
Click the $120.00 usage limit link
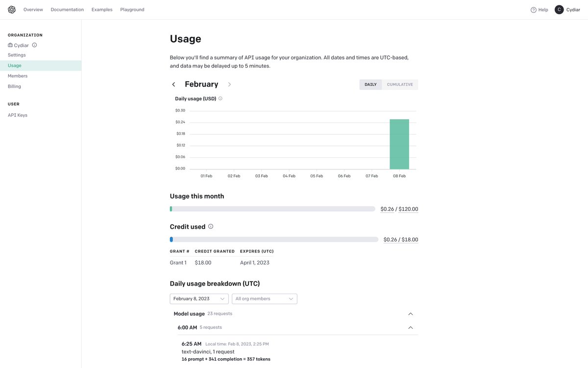pyautogui.click(x=408, y=209)
